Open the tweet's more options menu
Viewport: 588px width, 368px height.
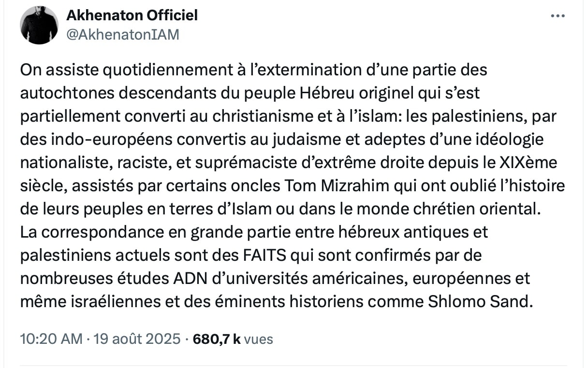tap(558, 16)
